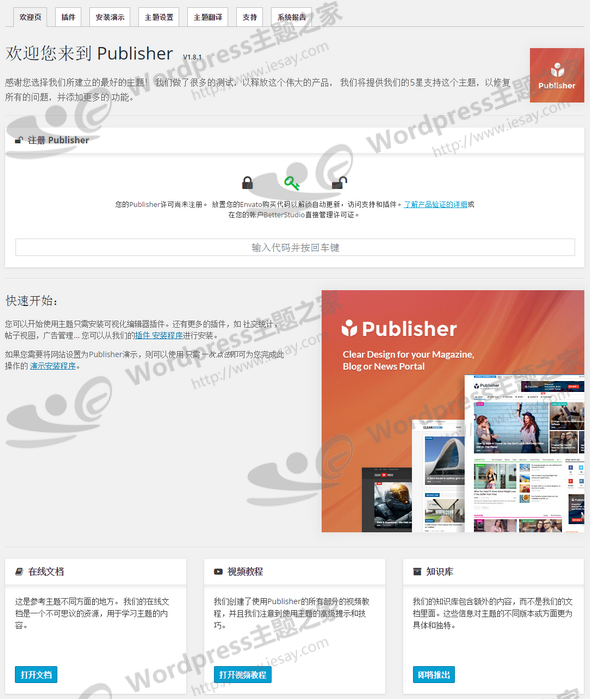Click the 在线文档 card title
The width and height of the screenshot is (590, 699).
click(46, 572)
